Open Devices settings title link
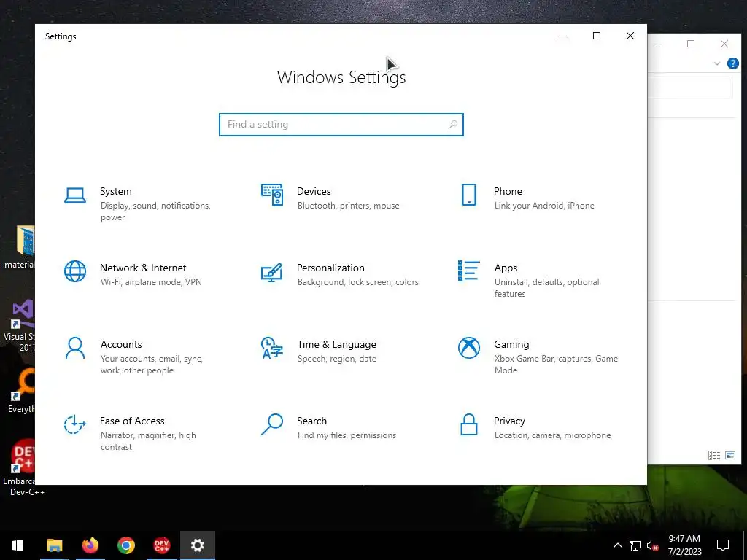Screen dimensions: 747x560 tap(314, 191)
